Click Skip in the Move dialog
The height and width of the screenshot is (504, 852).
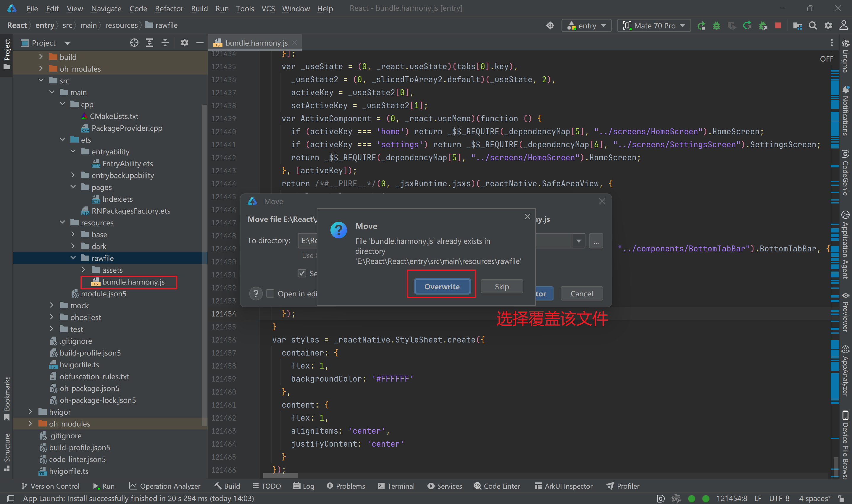pyautogui.click(x=501, y=286)
